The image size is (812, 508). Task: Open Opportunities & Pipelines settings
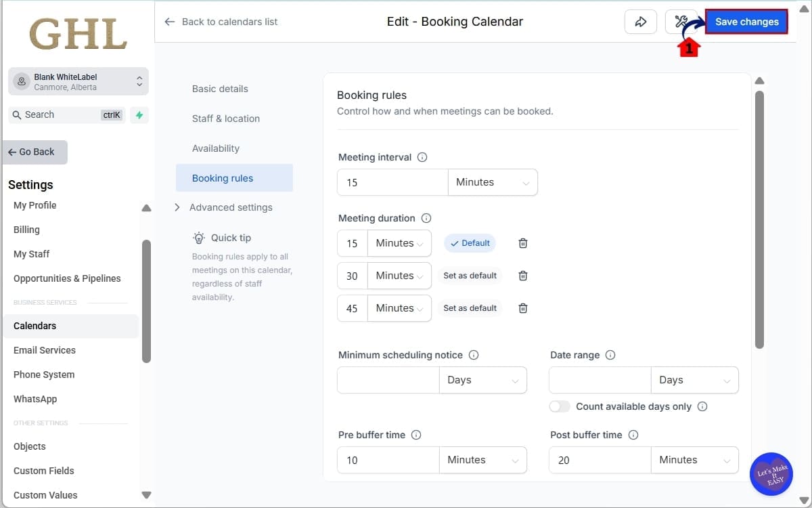click(67, 278)
